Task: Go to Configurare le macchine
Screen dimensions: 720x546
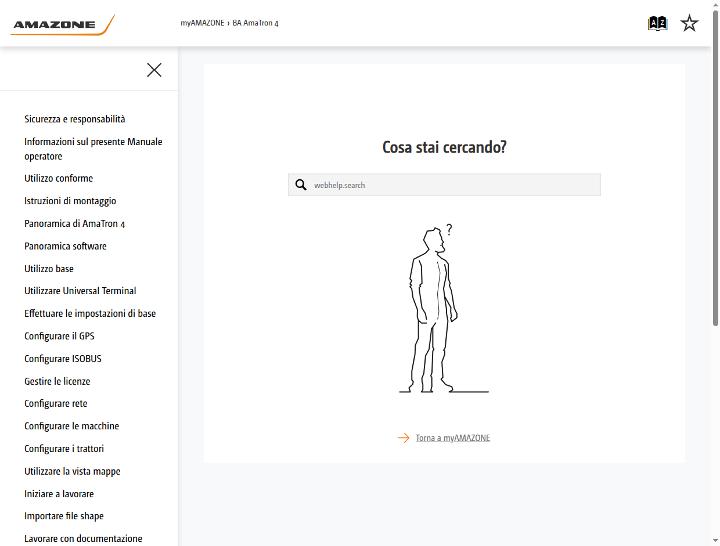Action: 72,426
